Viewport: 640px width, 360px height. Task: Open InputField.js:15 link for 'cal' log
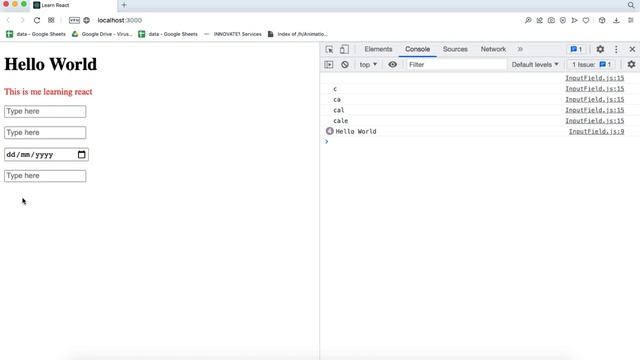coord(594,110)
